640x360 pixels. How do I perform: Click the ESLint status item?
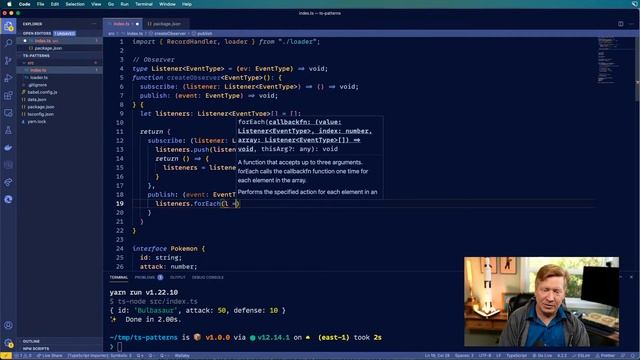[x=581, y=356]
